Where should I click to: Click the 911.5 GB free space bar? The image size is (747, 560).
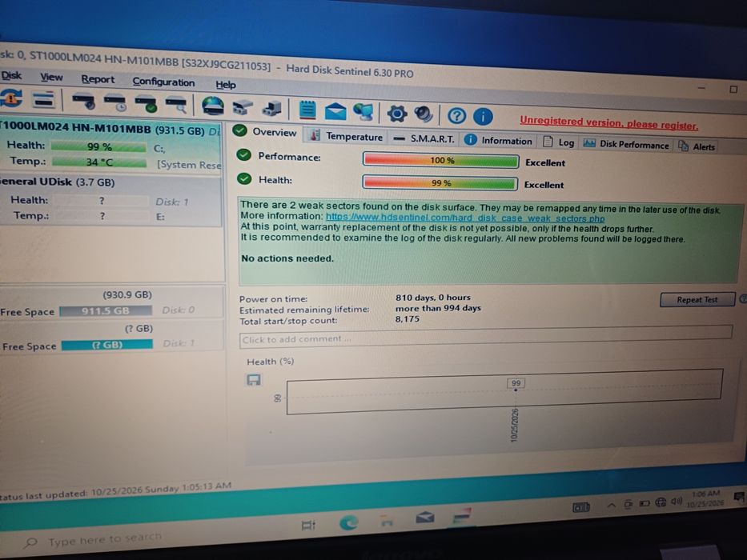pyautogui.click(x=106, y=311)
